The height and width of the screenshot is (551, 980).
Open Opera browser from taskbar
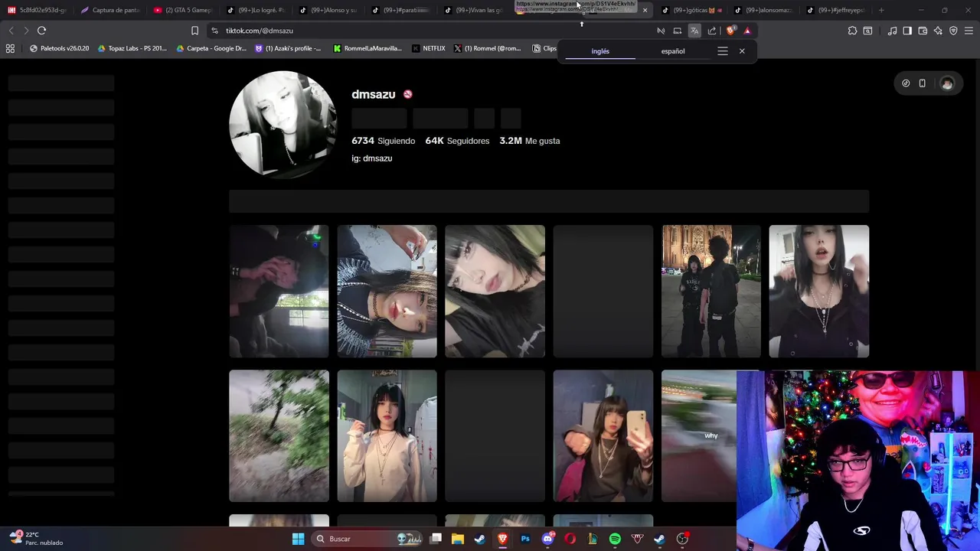[570, 539]
